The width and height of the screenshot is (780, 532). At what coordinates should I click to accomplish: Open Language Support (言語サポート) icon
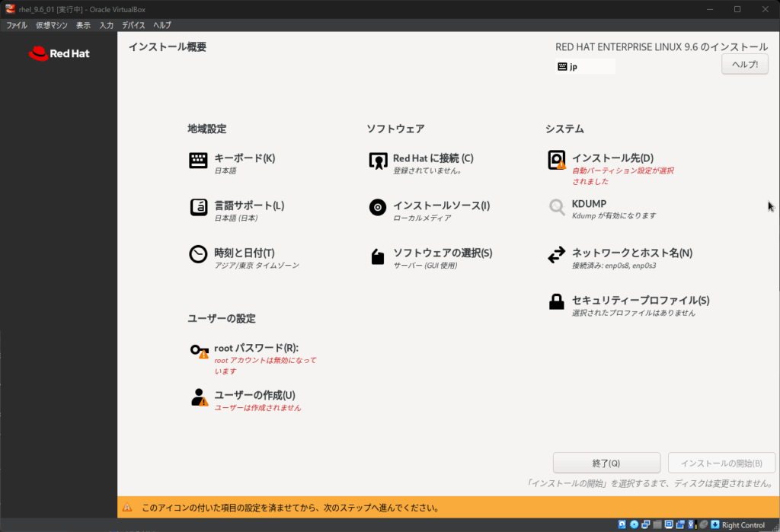coord(198,207)
